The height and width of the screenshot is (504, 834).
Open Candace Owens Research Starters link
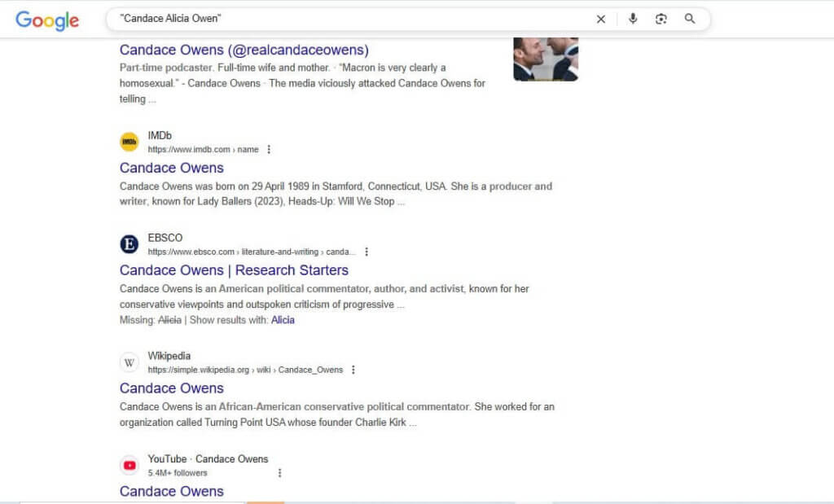click(234, 270)
